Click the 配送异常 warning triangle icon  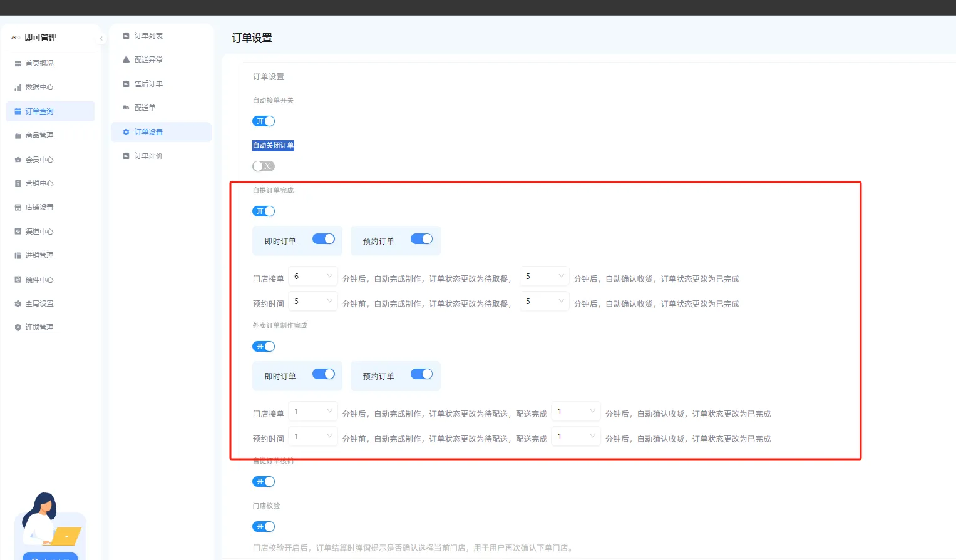(x=126, y=59)
